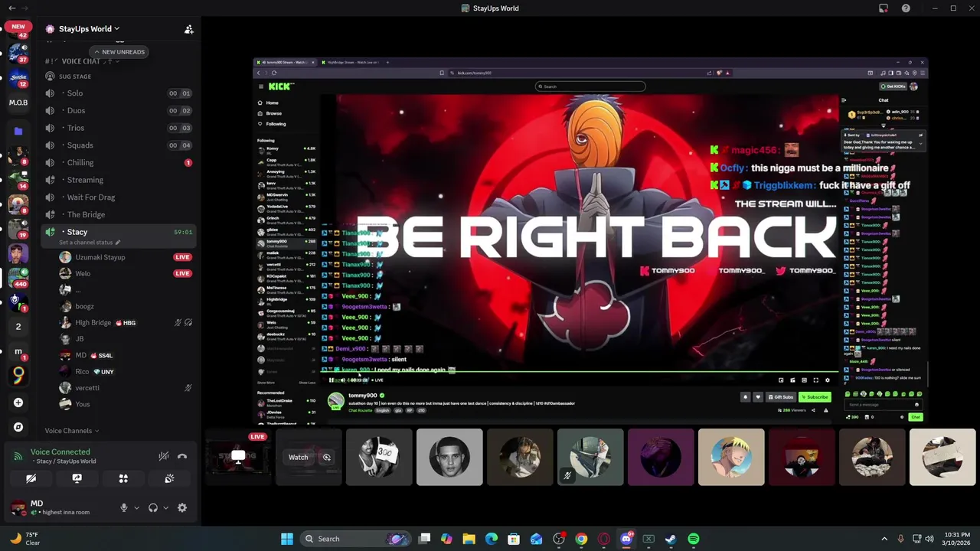Toggle microphone mute in user panel
The width and height of the screenshot is (980, 551).
[x=124, y=507]
